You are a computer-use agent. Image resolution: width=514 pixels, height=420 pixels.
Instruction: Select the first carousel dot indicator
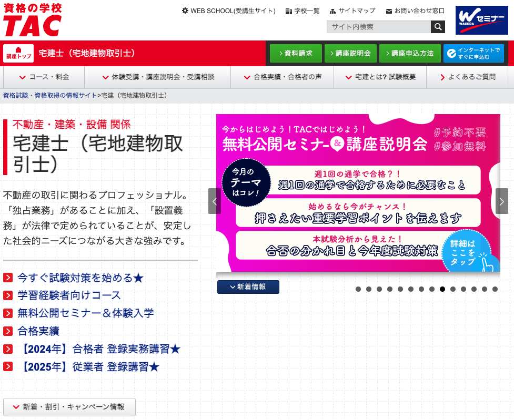click(358, 289)
